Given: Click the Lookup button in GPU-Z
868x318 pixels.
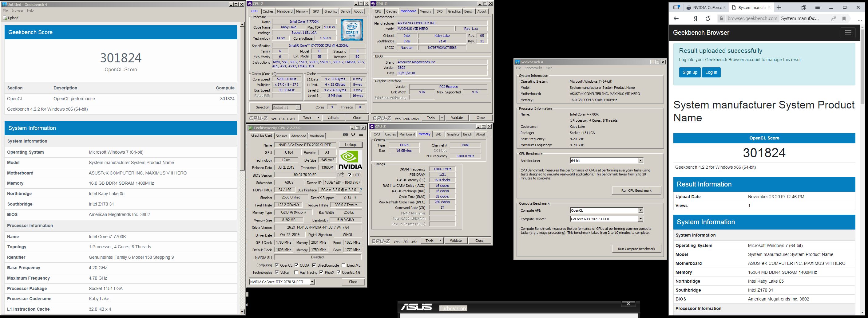Looking at the screenshot, I should tap(351, 145).
